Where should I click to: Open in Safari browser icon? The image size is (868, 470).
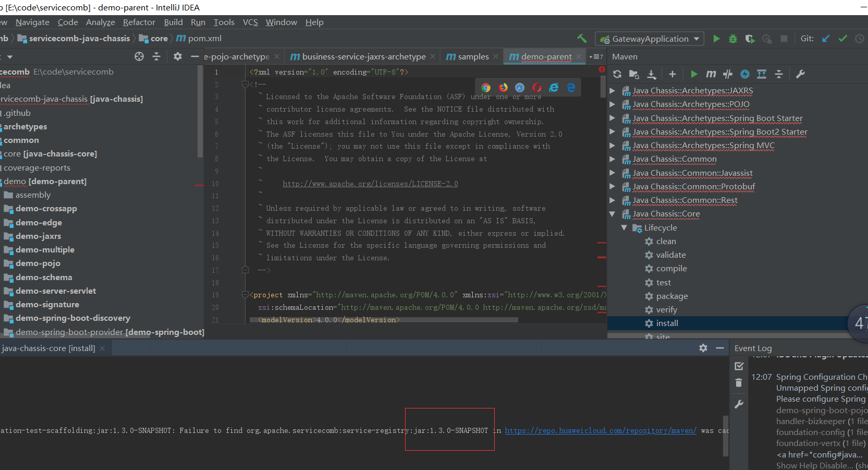(x=520, y=88)
